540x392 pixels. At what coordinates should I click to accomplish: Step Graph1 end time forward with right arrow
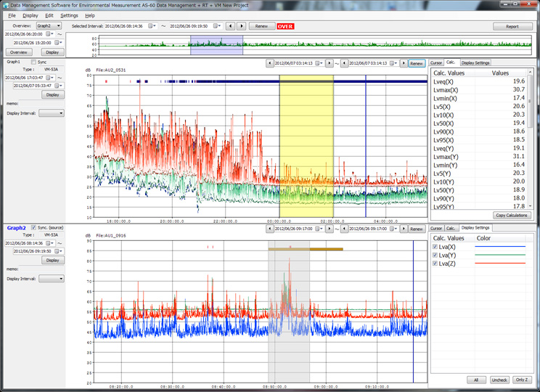point(402,63)
